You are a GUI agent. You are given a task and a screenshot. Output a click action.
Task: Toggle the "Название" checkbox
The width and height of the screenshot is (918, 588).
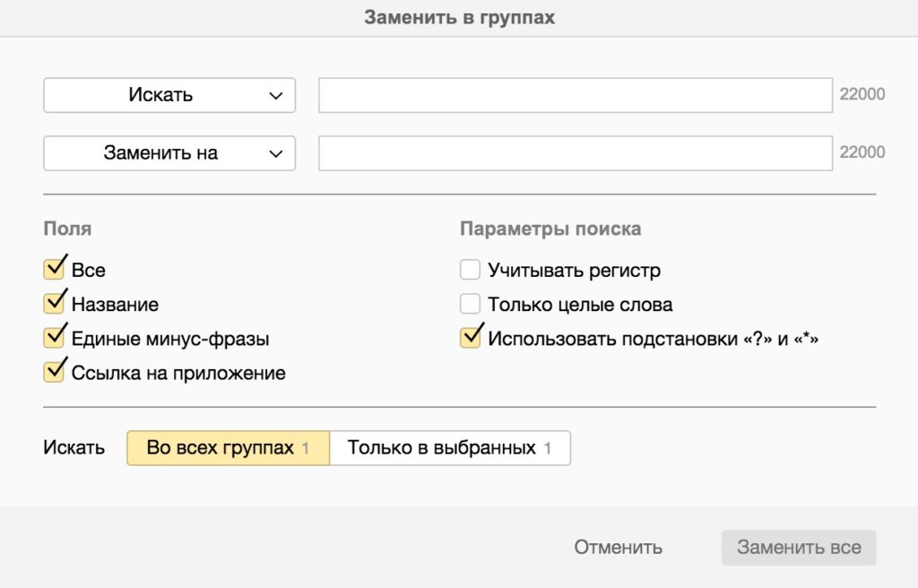54,304
